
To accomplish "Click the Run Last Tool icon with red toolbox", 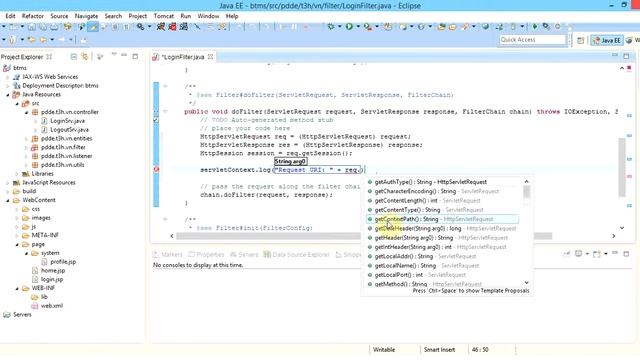I will 368,27.
